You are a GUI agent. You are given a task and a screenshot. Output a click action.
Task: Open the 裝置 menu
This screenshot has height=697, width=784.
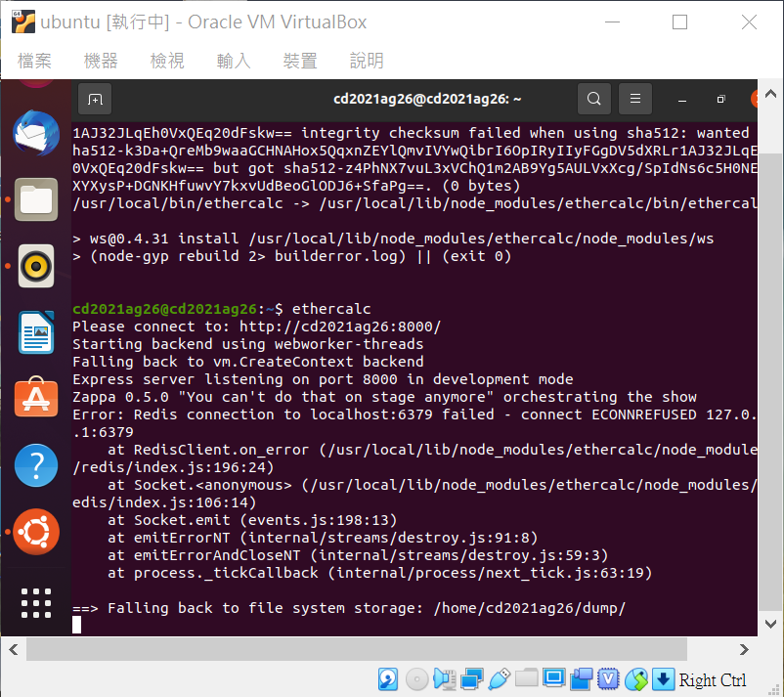coord(300,61)
